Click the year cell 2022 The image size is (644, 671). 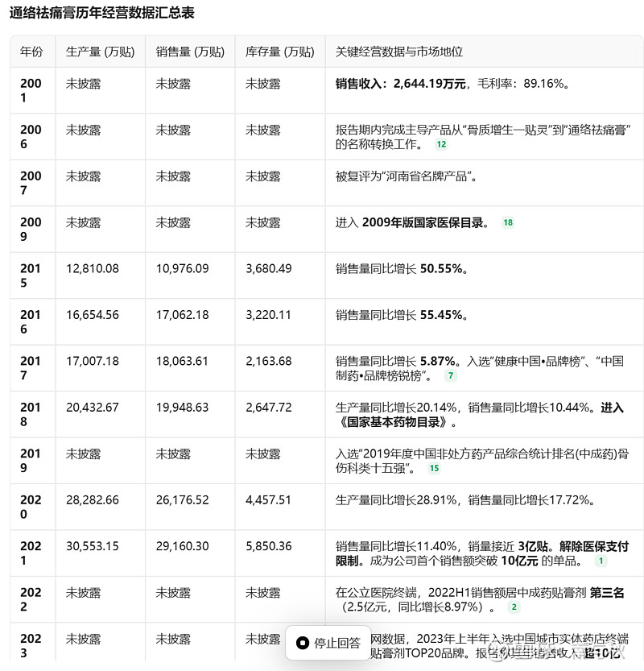click(x=31, y=599)
